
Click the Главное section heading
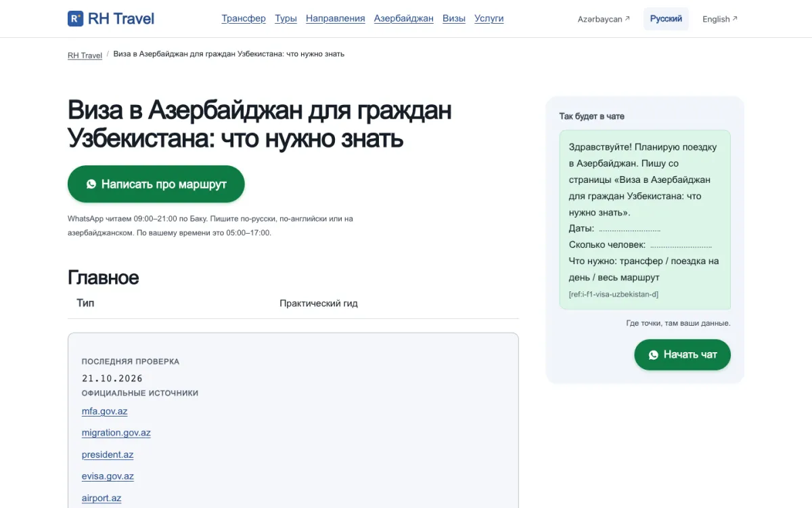click(x=104, y=277)
